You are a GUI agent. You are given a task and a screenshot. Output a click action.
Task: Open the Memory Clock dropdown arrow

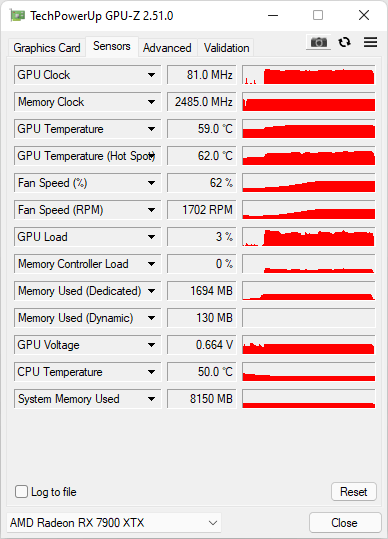click(151, 102)
